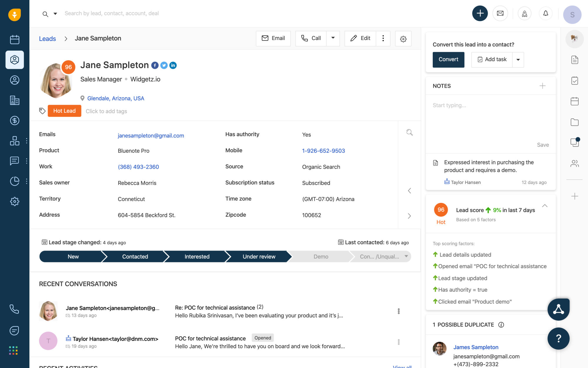Click the Twitter profile icon beside name
This screenshot has width=588, height=368.
164,65
